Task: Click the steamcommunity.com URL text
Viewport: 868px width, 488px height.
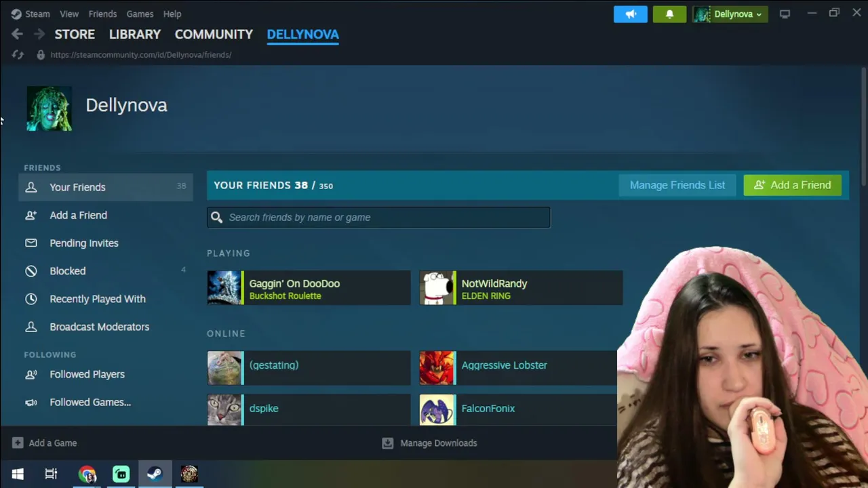Action: click(x=141, y=55)
